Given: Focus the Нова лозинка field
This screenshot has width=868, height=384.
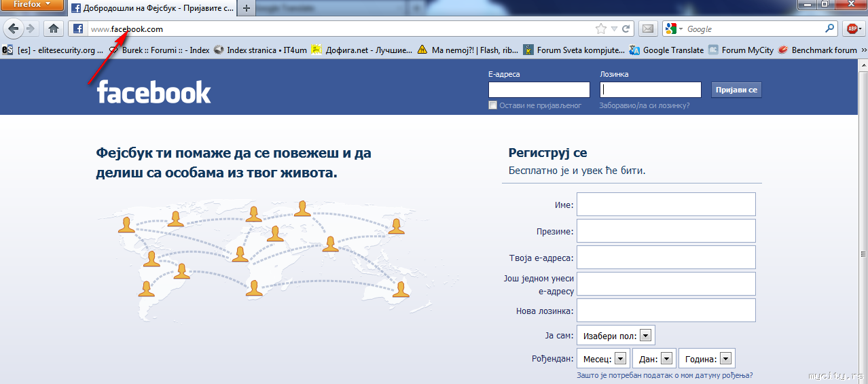Looking at the screenshot, I should pos(666,310).
